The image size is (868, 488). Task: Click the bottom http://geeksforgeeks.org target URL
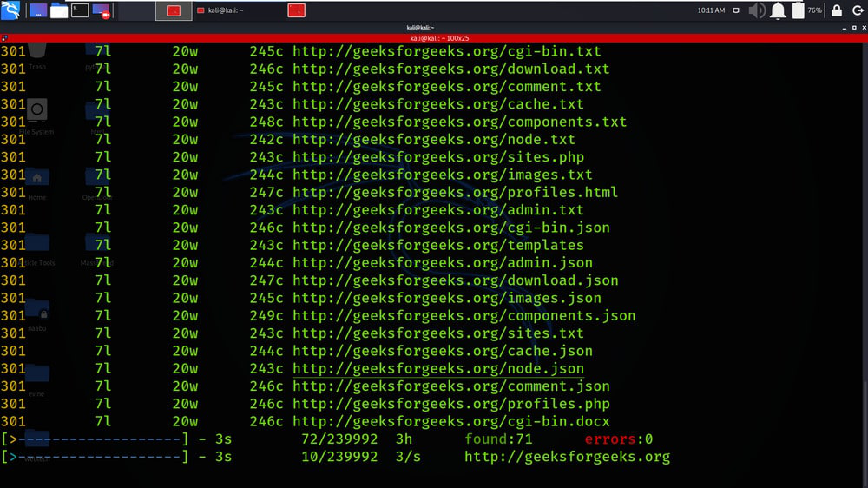[567, 457]
